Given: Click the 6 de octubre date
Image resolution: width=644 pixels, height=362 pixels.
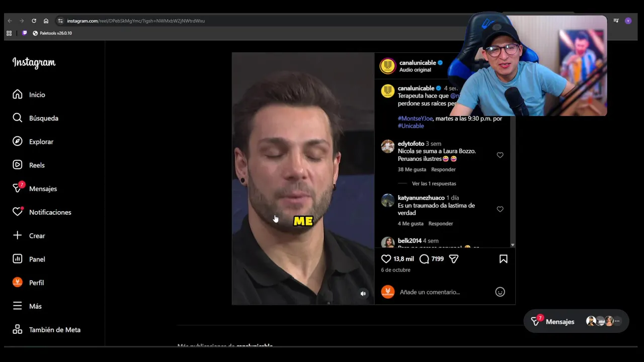Looking at the screenshot, I should [x=395, y=270].
